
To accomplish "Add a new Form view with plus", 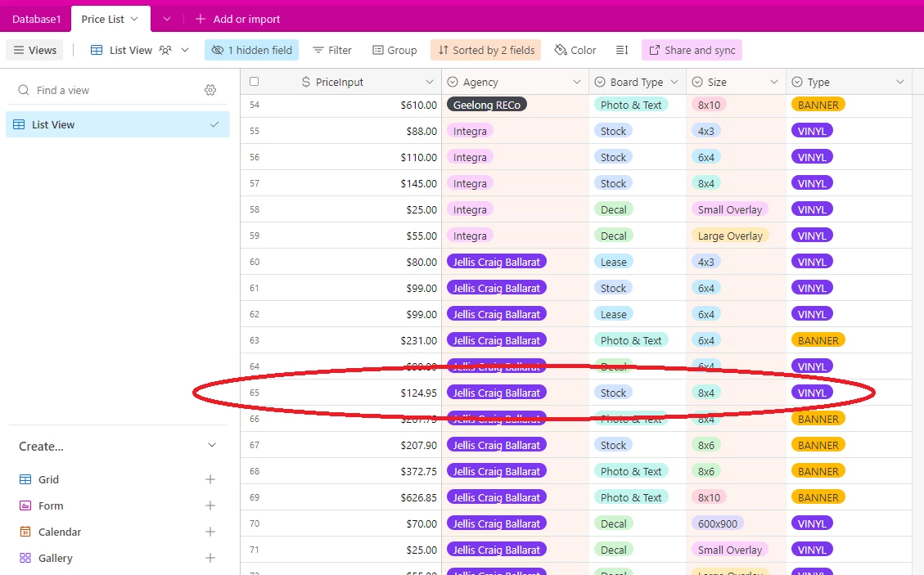I will tap(210, 505).
